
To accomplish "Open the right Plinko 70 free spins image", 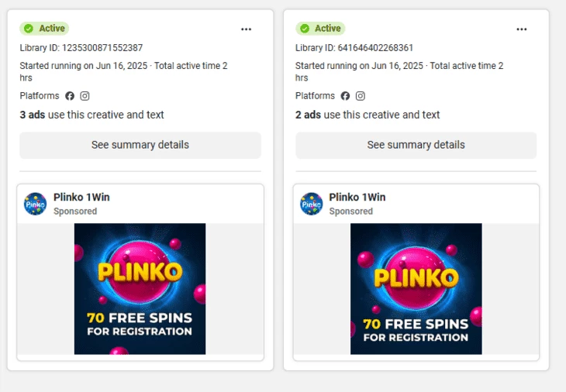I will 416,289.
